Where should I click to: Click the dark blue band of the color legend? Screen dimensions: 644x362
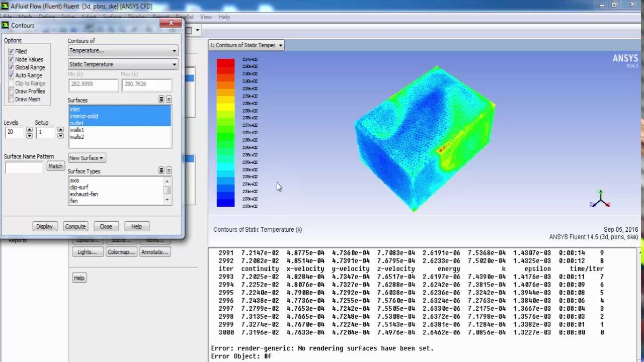click(225, 203)
